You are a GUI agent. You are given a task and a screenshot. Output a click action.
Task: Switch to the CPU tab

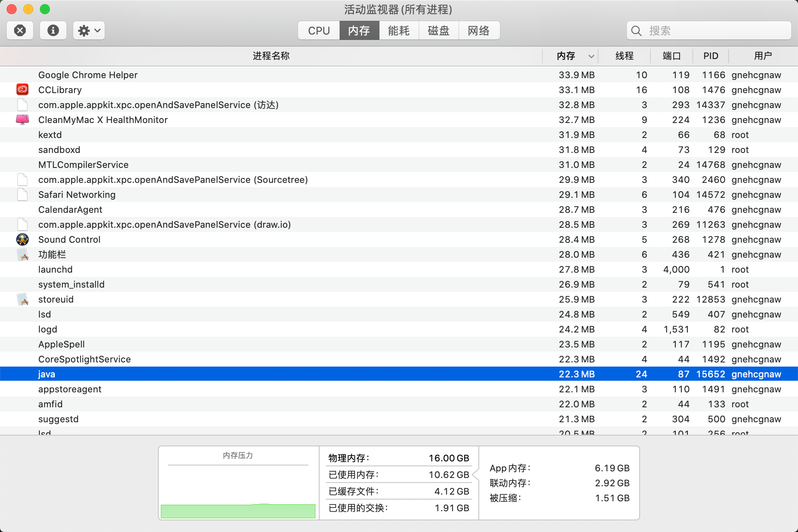coord(319,31)
